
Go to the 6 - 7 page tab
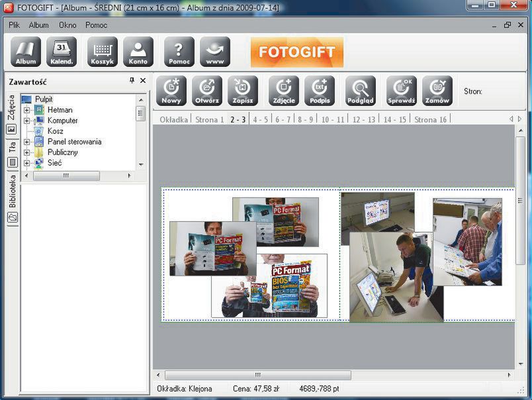click(283, 119)
